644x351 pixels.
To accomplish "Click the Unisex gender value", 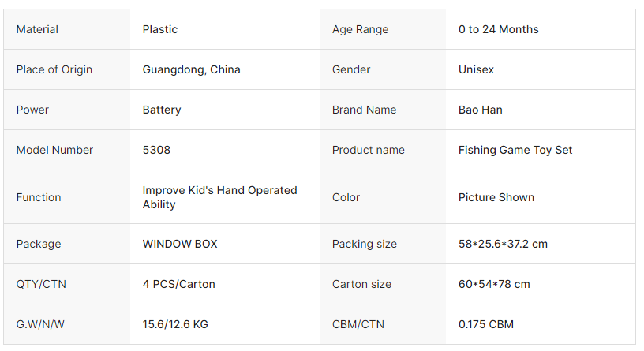I will pos(476,69).
